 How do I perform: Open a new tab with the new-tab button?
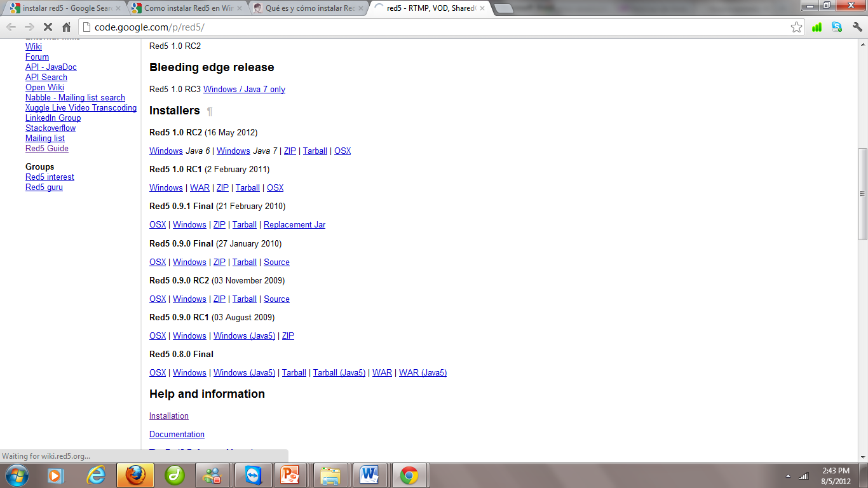503,8
